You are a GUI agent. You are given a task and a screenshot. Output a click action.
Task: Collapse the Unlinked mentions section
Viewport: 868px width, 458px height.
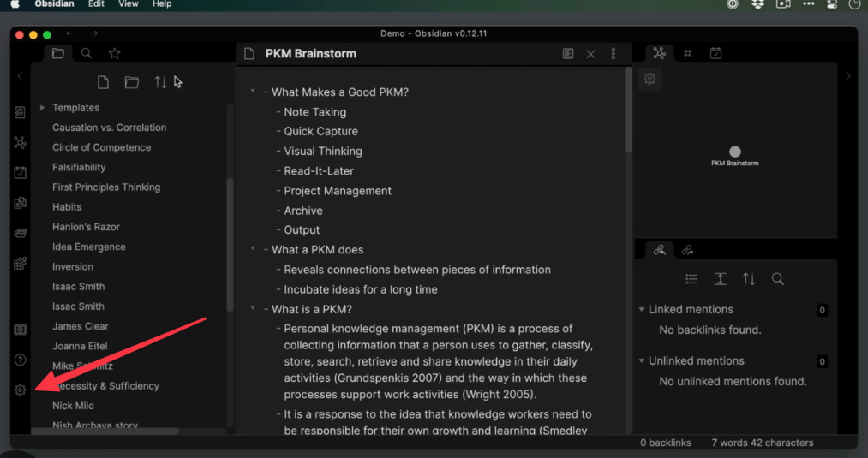[x=642, y=360]
